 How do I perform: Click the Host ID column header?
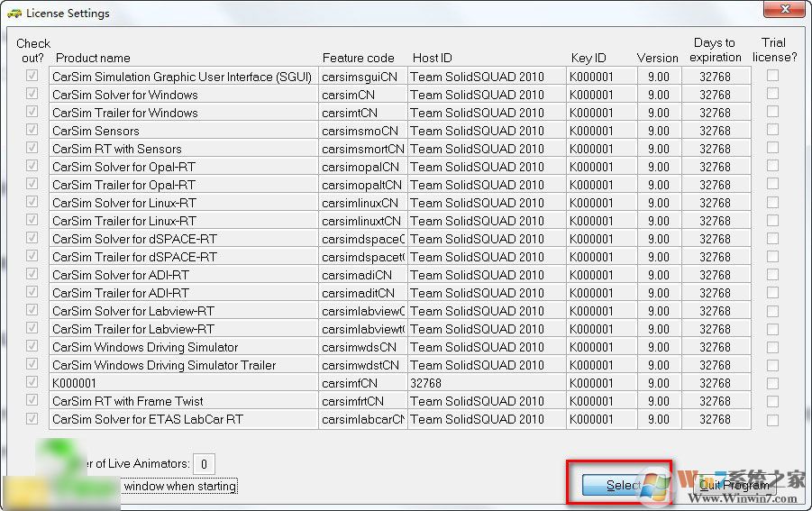pyautogui.click(x=433, y=58)
